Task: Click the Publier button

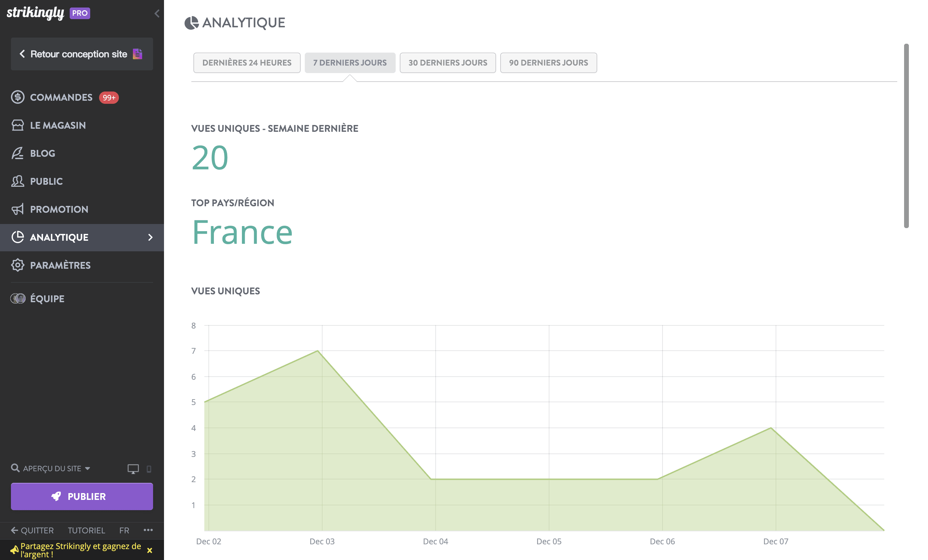Action: [x=82, y=496]
